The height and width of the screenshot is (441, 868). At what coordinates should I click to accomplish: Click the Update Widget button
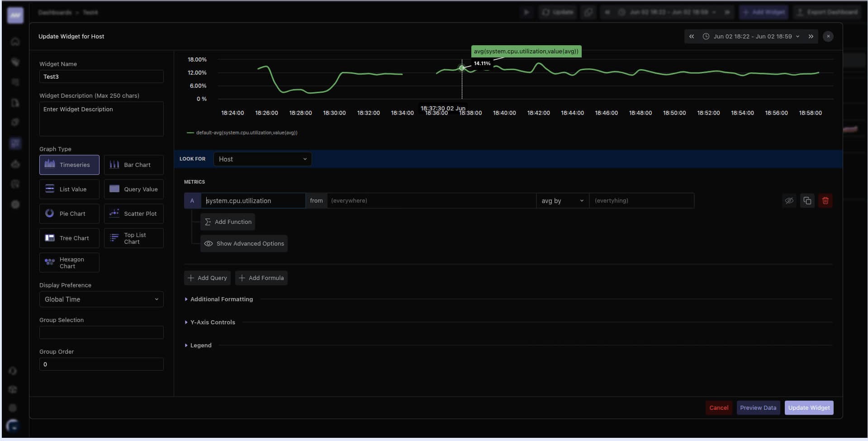click(809, 408)
